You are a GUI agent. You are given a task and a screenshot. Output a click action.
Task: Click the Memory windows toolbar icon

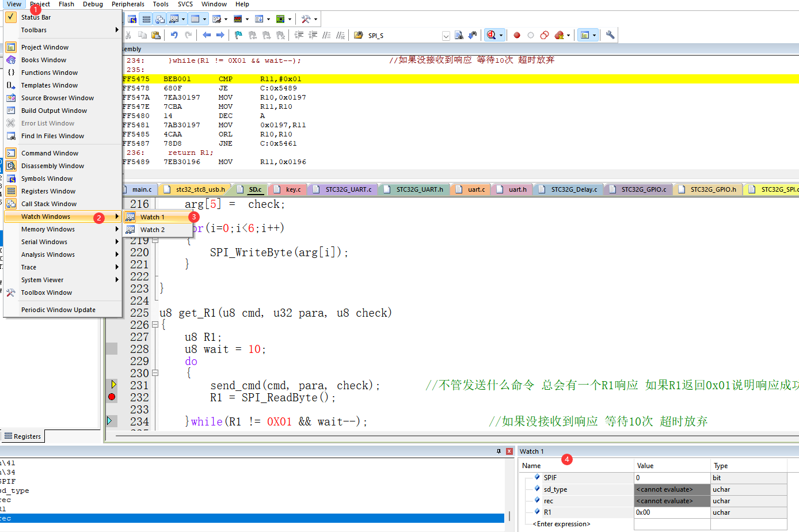[195, 19]
